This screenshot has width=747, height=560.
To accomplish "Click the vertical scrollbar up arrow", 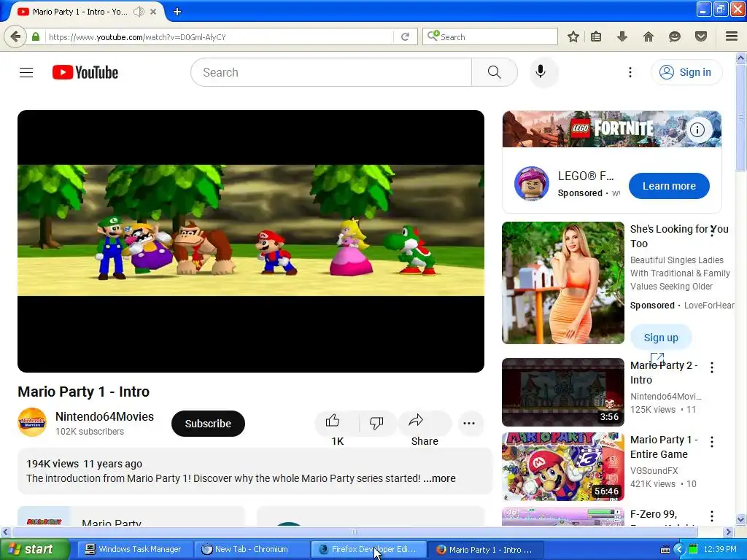I will click(741, 58).
